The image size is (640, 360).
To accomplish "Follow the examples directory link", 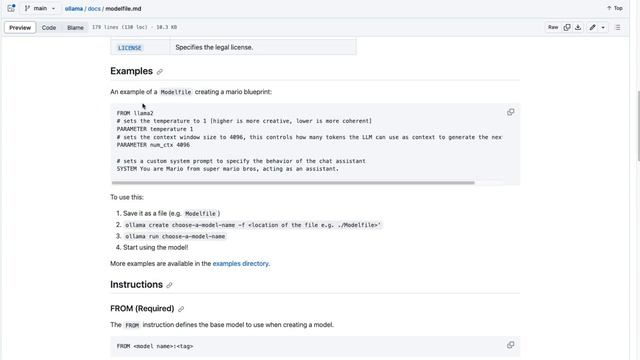I will pyautogui.click(x=240, y=264).
